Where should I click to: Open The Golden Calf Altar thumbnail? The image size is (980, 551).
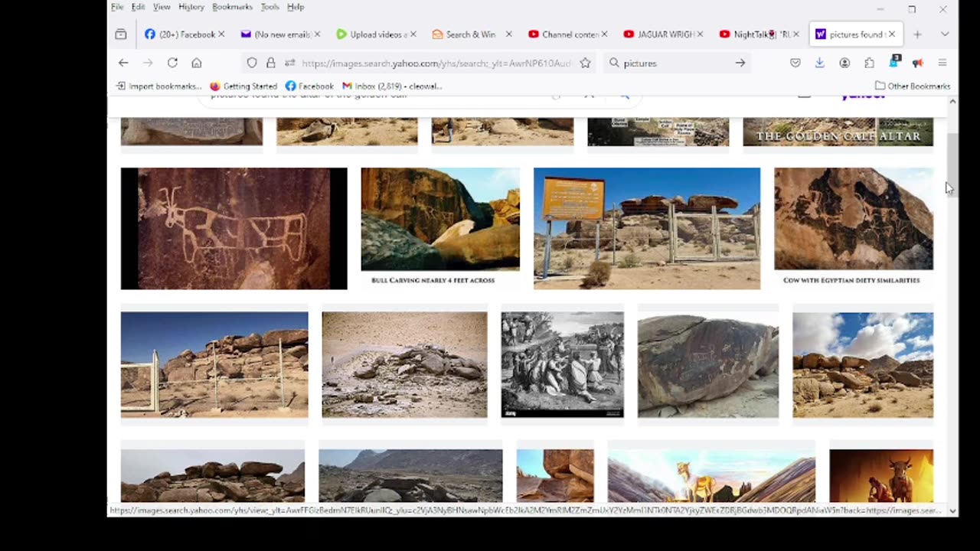click(838, 132)
